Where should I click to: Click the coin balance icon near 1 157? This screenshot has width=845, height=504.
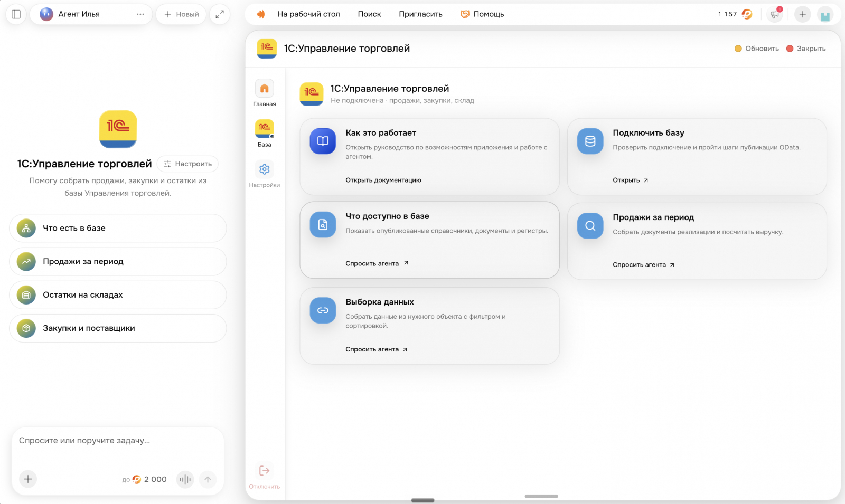click(x=747, y=14)
